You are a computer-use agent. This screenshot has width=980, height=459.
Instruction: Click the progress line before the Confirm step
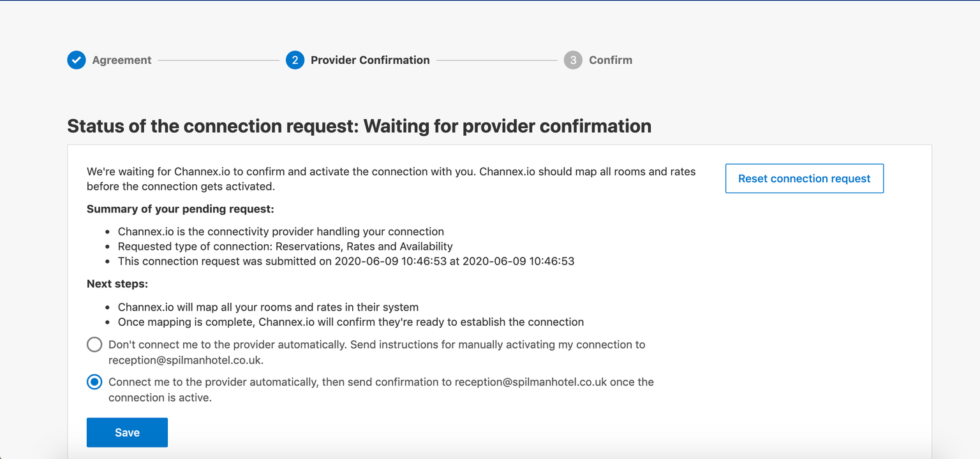(497, 61)
